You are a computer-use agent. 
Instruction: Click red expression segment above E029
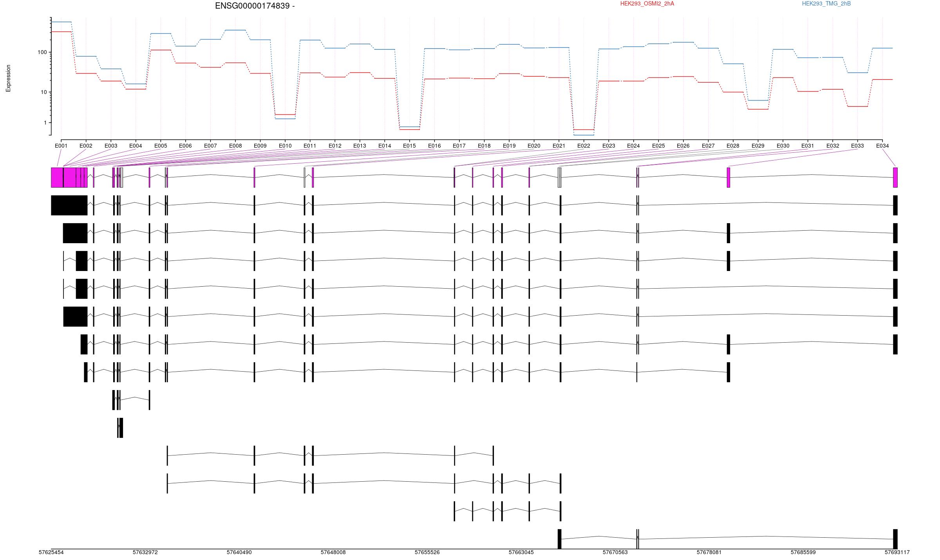coord(758,109)
